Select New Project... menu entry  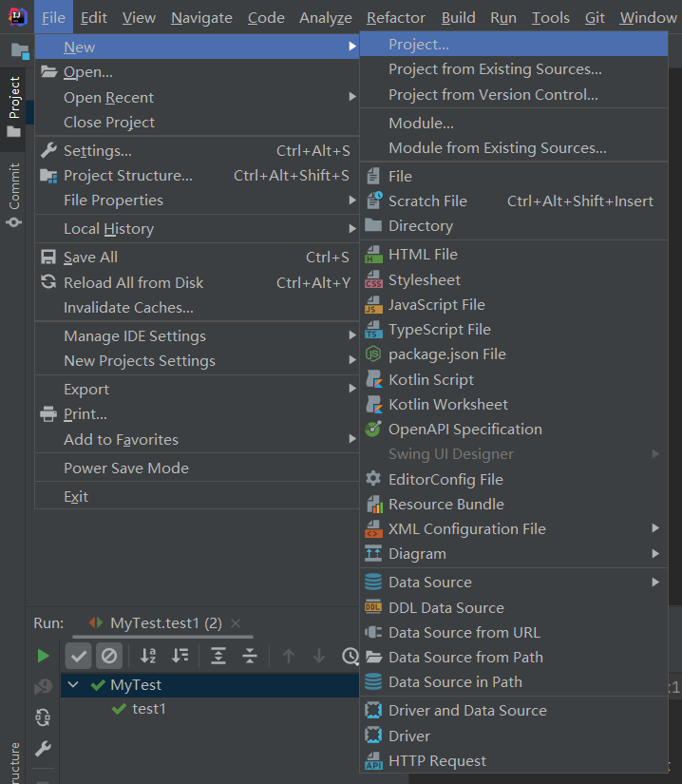click(x=514, y=45)
